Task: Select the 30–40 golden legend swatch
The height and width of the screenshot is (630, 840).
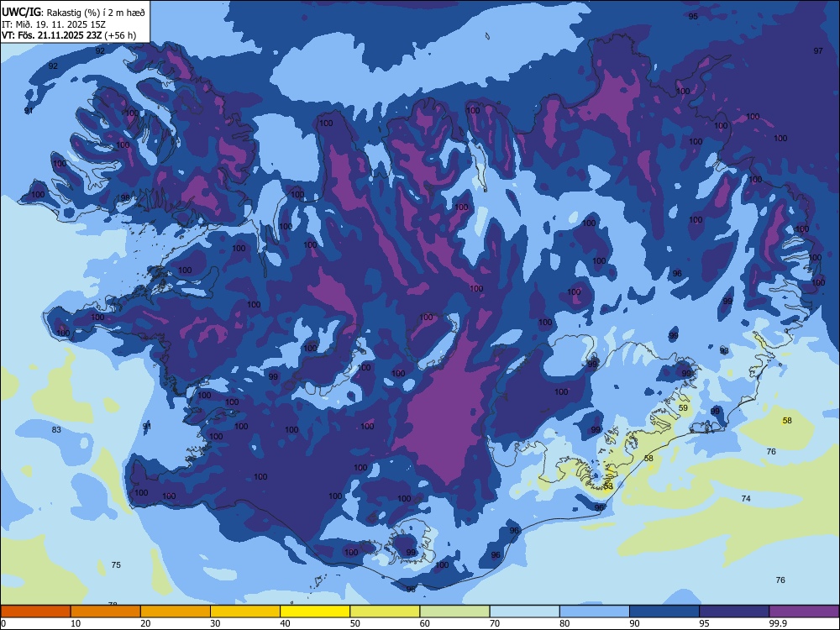Action: pyautogui.click(x=245, y=612)
